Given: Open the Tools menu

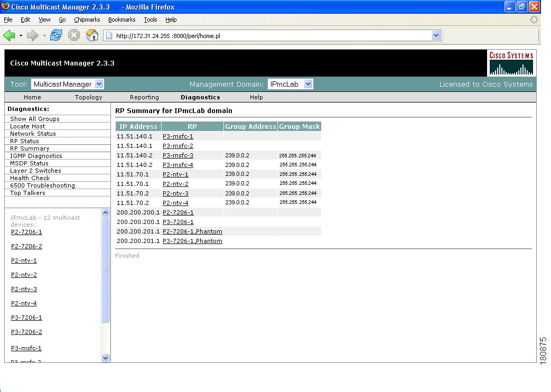Looking at the screenshot, I should [x=151, y=20].
